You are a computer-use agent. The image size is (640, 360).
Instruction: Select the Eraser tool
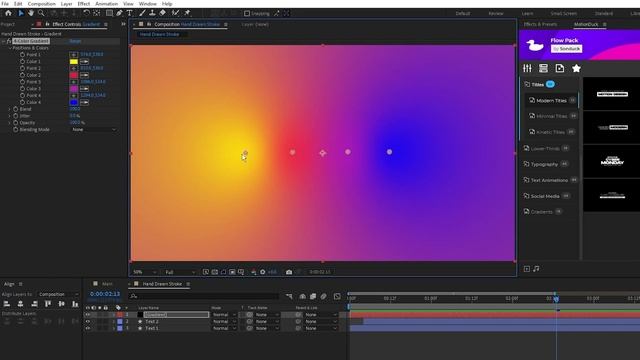pyautogui.click(x=162, y=13)
